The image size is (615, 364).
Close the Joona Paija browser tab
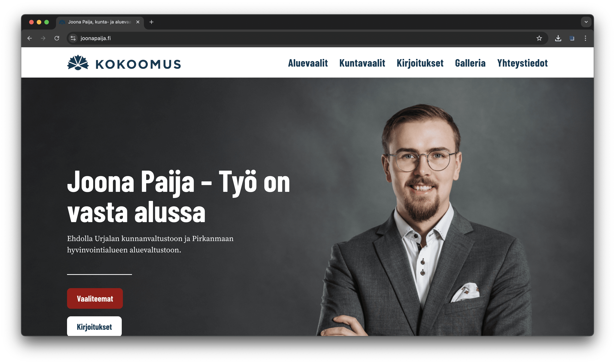coord(138,22)
